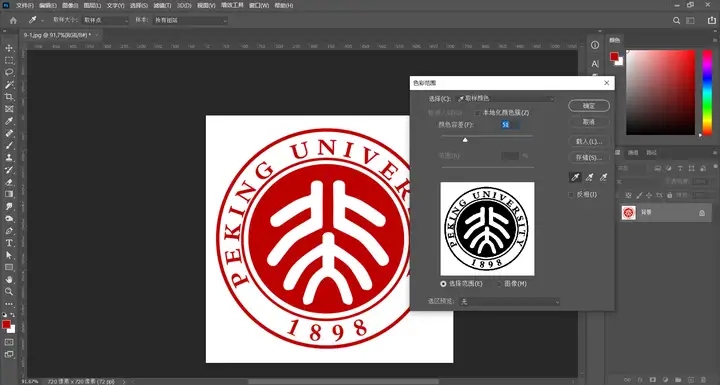Select the Lasso tool
The width and height of the screenshot is (720, 385).
point(9,73)
